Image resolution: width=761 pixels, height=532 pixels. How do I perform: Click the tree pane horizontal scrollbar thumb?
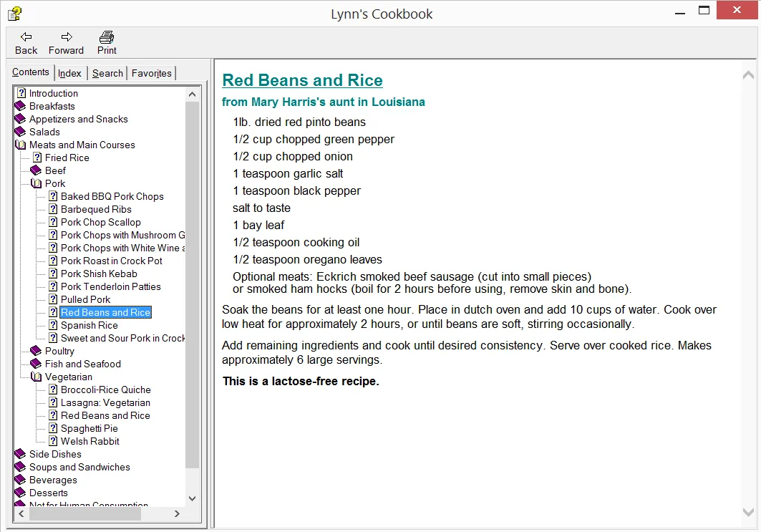[85, 513]
